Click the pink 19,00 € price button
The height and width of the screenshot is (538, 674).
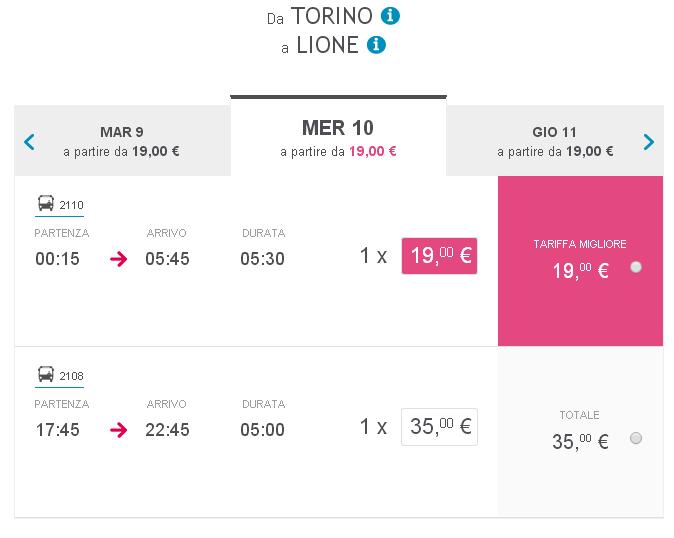(439, 256)
